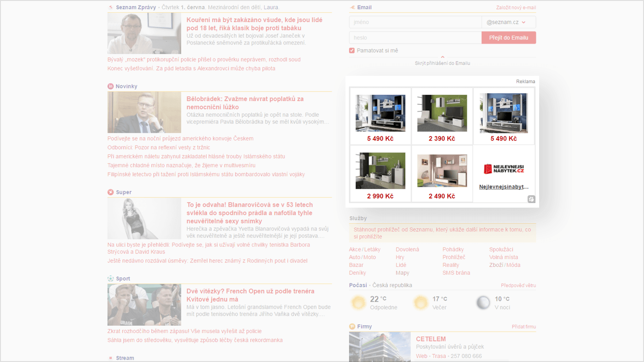Click the ad info icon in Reklama box
Image resolution: width=644 pixels, height=362 pixels.
coord(531,199)
